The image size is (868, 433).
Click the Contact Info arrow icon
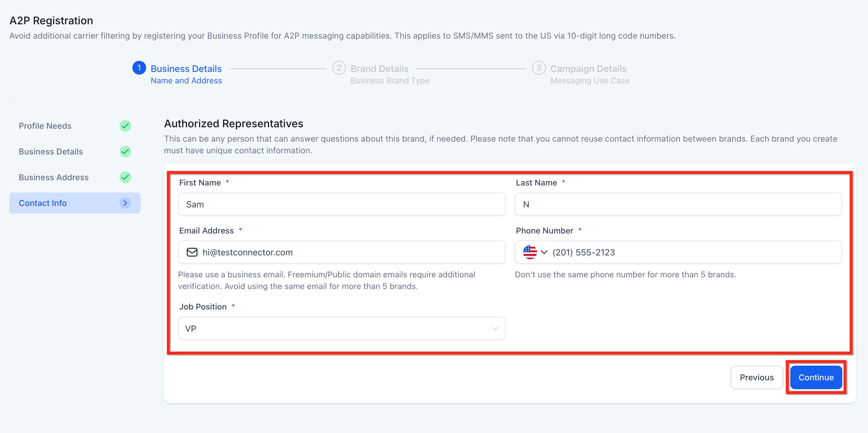[125, 203]
